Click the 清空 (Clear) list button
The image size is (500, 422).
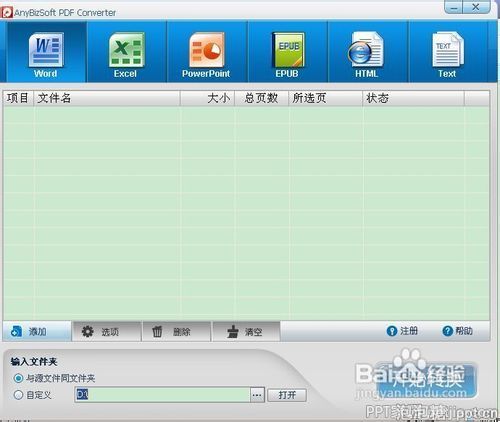tap(246, 332)
